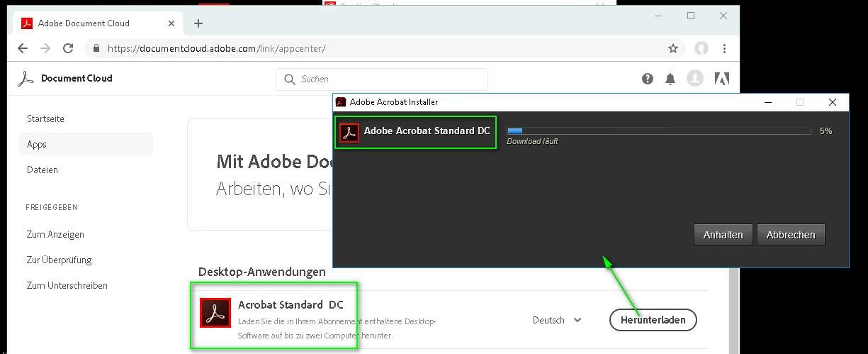
Task: Click the Desktop-Anwendungen section heading
Action: [262, 272]
